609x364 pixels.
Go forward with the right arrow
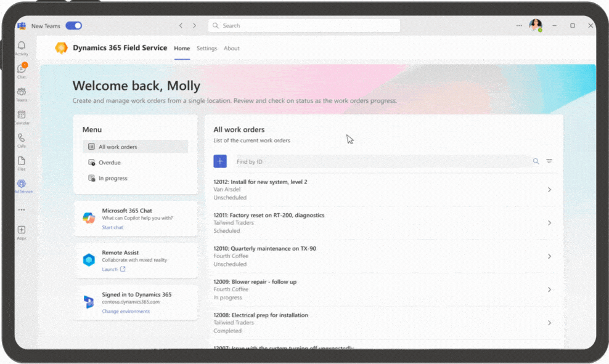[x=195, y=26]
